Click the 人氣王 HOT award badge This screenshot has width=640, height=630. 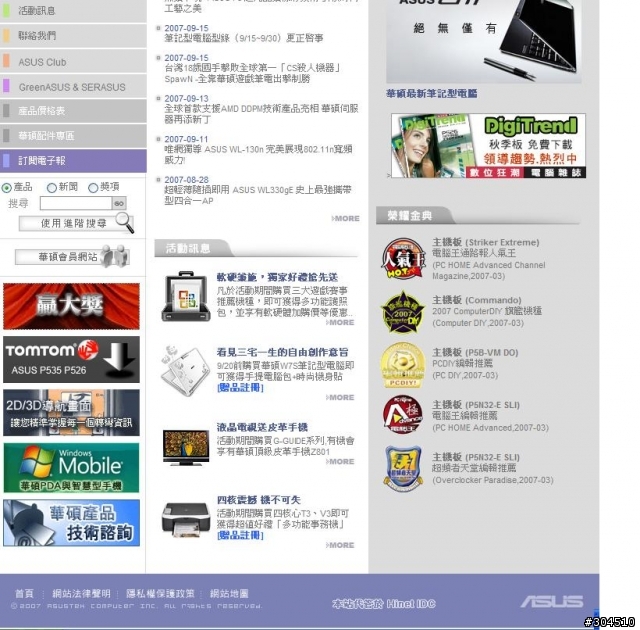[403, 259]
